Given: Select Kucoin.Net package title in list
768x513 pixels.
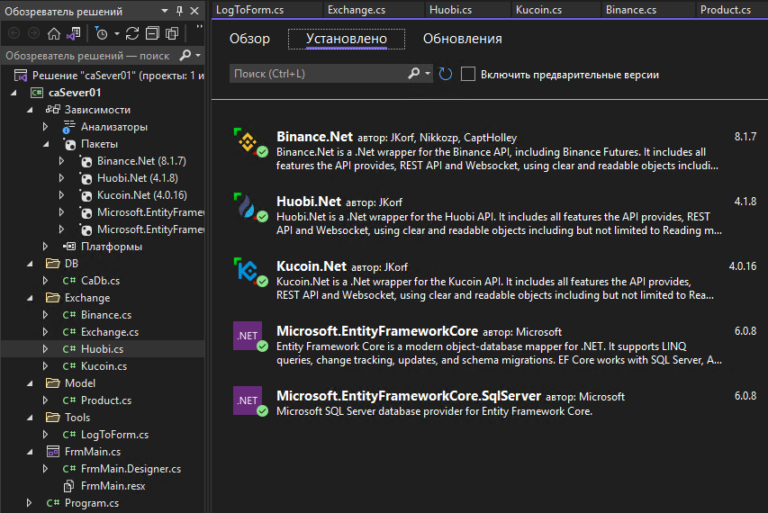Looking at the screenshot, I should [312, 266].
